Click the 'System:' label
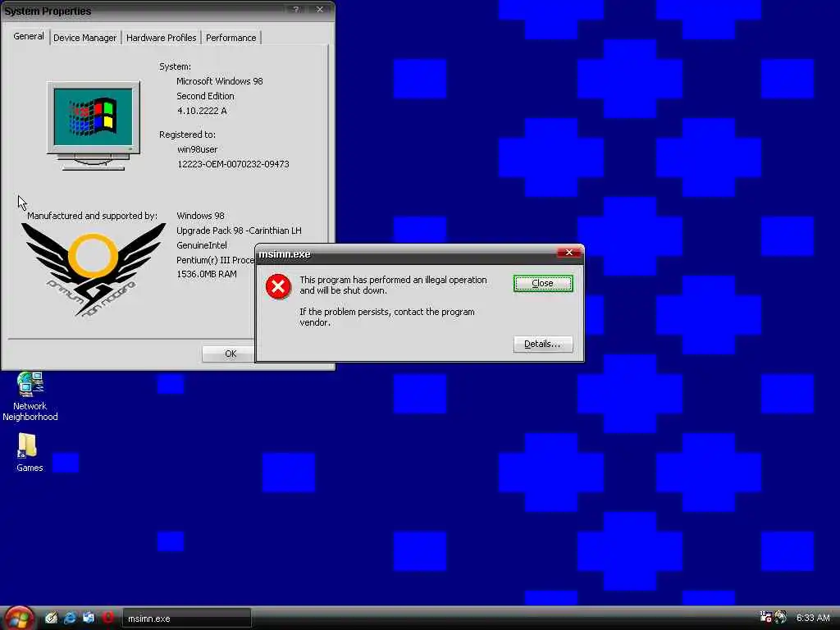The height and width of the screenshot is (630, 840). [x=176, y=67]
